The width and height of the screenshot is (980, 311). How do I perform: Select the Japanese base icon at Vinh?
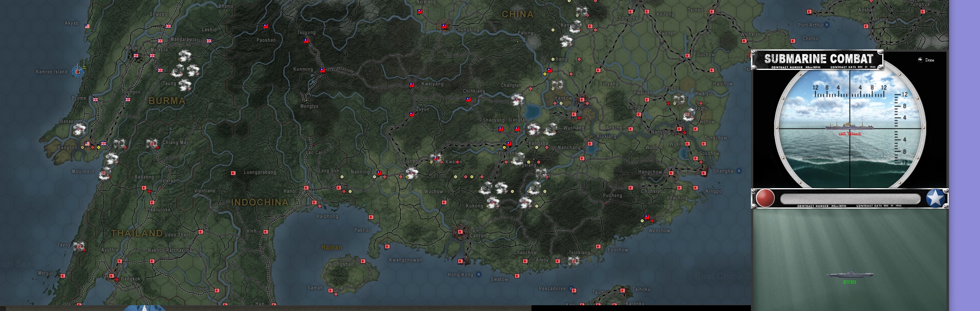click(x=266, y=232)
